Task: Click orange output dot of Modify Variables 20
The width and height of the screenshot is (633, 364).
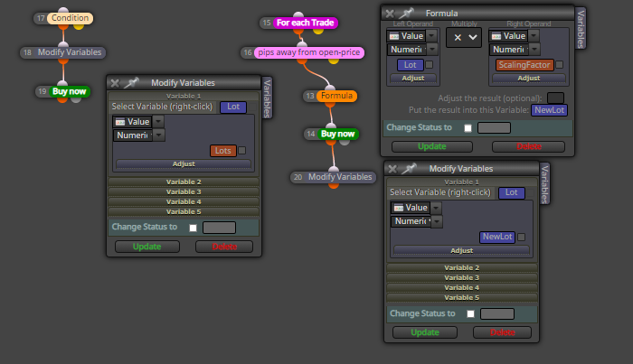Action: [x=334, y=185]
